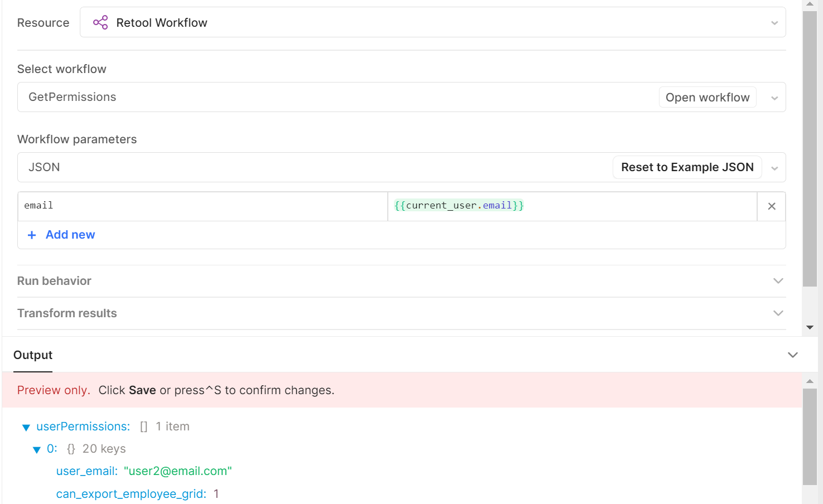The height and width of the screenshot is (504, 823).
Task: Click the Retool Workflow resource icon
Action: click(100, 22)
